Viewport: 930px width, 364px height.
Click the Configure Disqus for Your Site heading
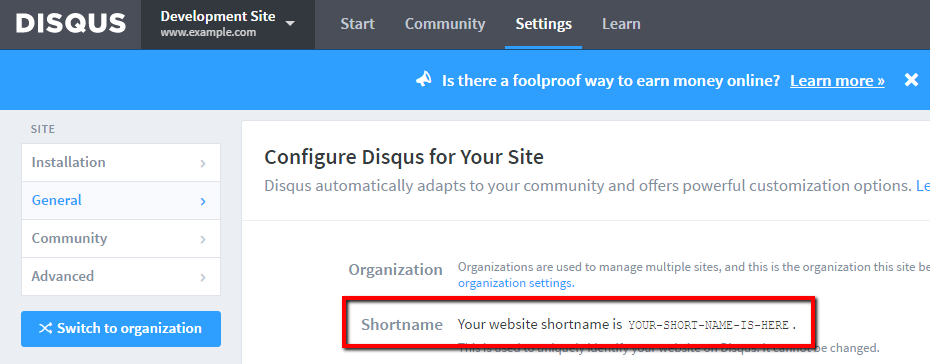[404, 157]
